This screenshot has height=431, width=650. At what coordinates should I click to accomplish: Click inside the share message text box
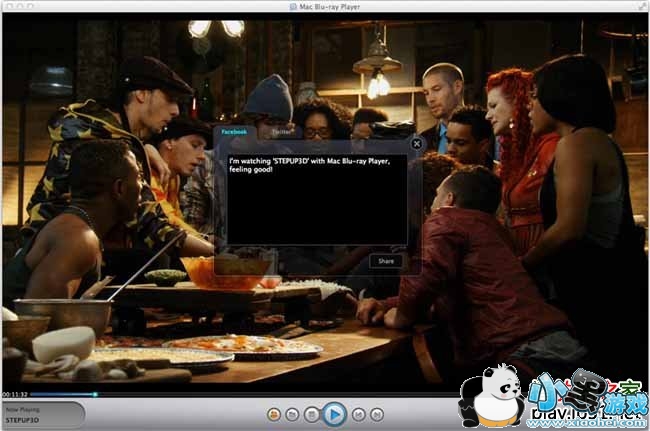tap(317, 199)
